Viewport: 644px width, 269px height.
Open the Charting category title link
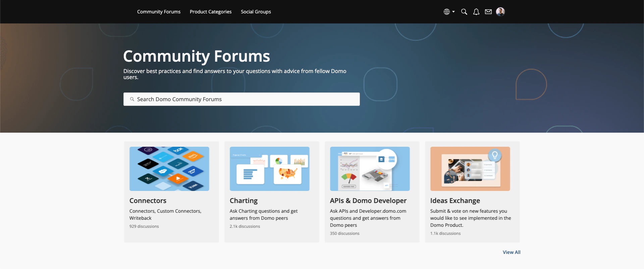pyautogui.click(x=244, y=201)
